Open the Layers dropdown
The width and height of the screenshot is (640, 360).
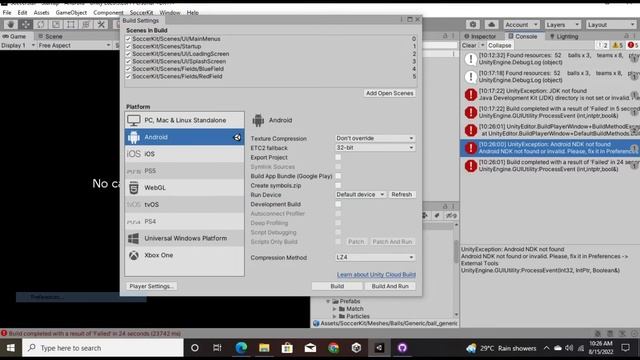(x=562, y=24)
